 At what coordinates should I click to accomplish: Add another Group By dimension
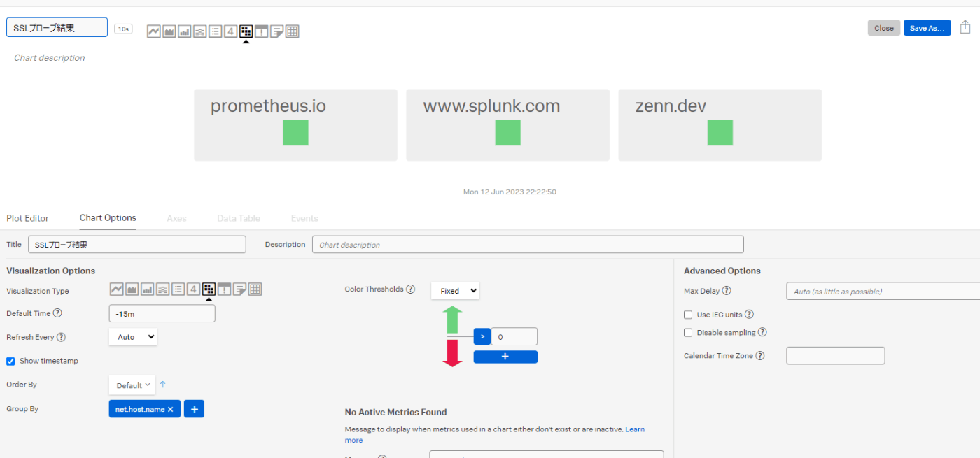point(194,409)
